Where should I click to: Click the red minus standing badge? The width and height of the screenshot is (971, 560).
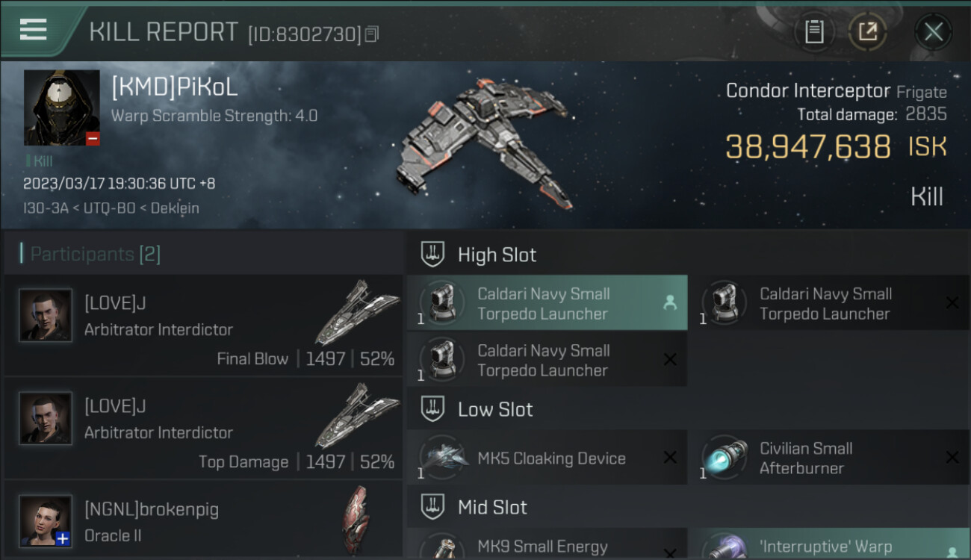pyautogui.click(x=93, y=138)
